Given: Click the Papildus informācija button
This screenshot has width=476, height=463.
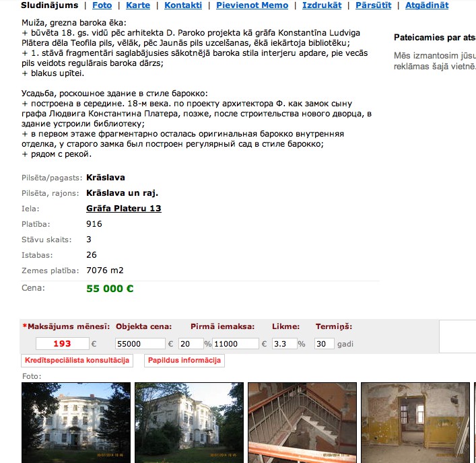Looking at the screenshot, I should point(184,361).
